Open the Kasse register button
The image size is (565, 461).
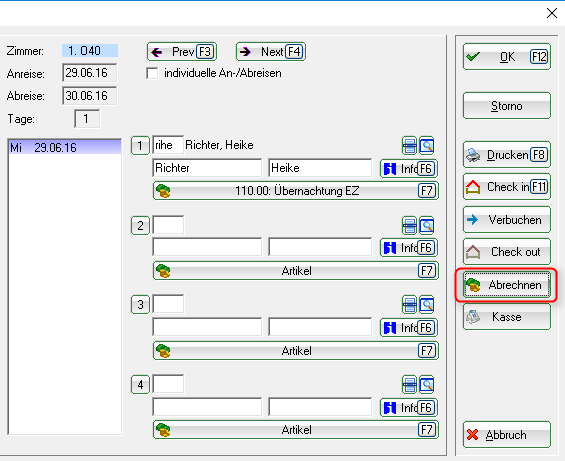click(507, 316)
